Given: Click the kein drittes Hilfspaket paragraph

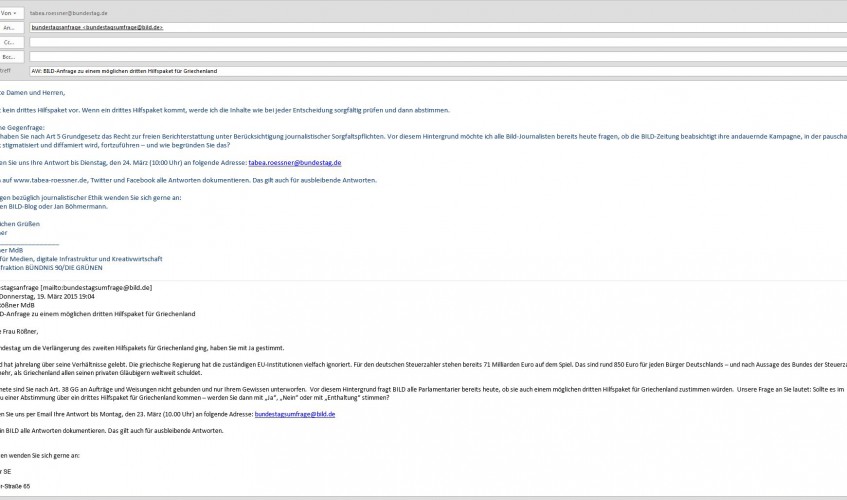Looking at the screenshot, I should 225,110.
